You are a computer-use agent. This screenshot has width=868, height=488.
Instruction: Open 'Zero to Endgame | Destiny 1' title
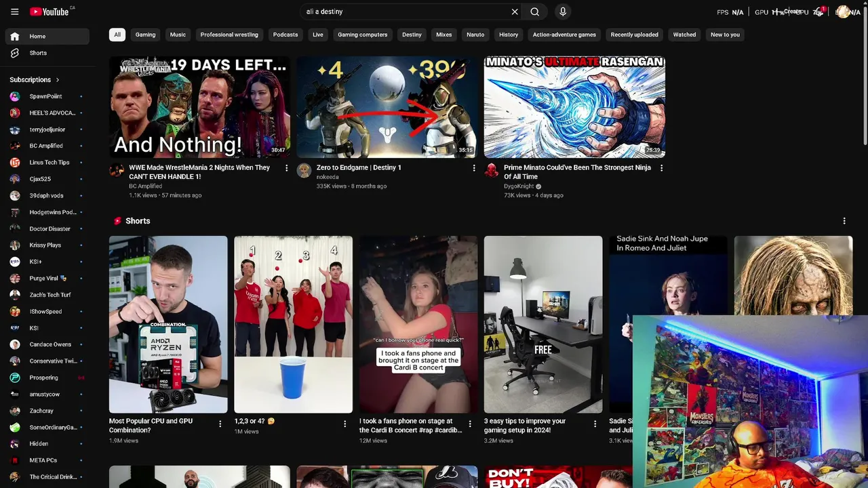pyautogui.click(x=359, y=167)
